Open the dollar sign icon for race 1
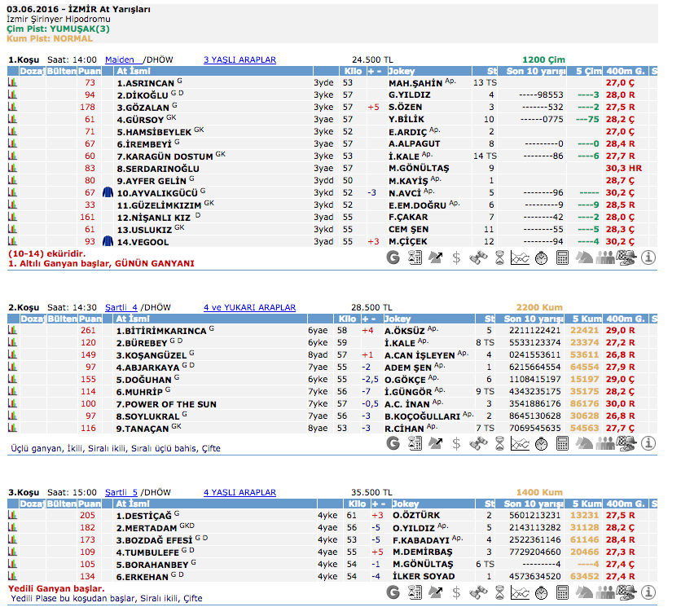 [x=456, y=258]
